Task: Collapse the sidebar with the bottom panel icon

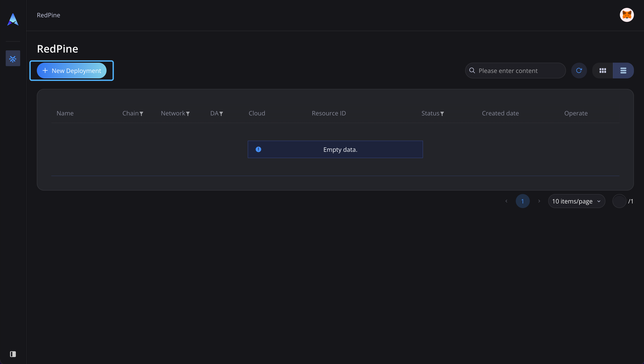Action: (13, 354)
